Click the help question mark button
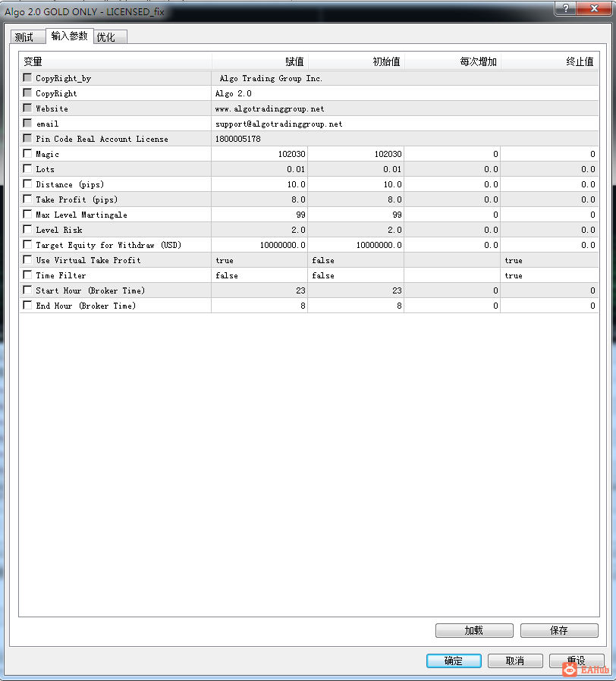The height and width of the screenshot is (681, 616). (566, 8)
